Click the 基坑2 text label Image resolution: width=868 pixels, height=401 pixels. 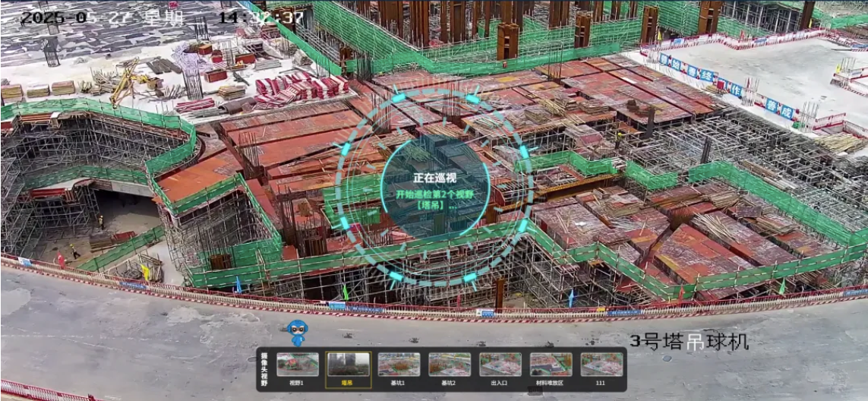450,384
